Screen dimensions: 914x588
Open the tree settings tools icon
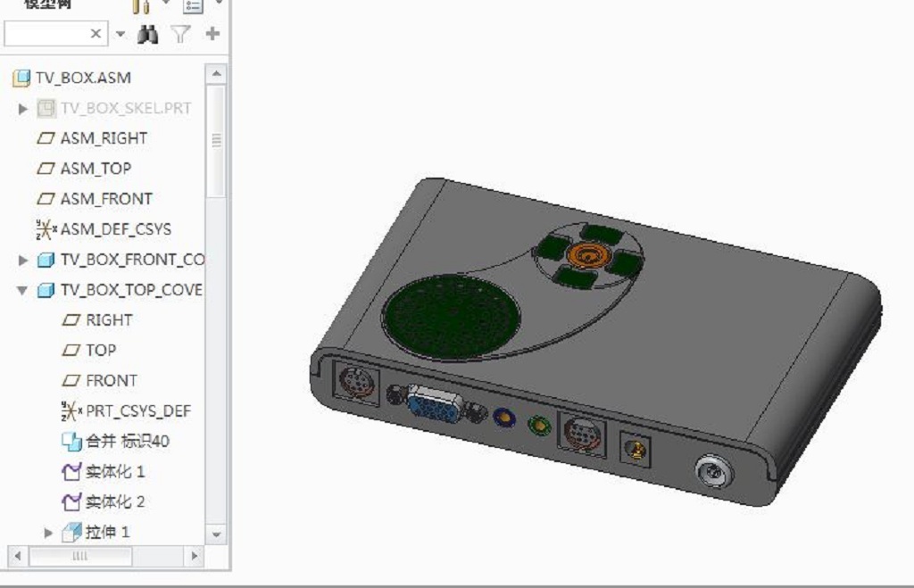(x=141, y=6)
